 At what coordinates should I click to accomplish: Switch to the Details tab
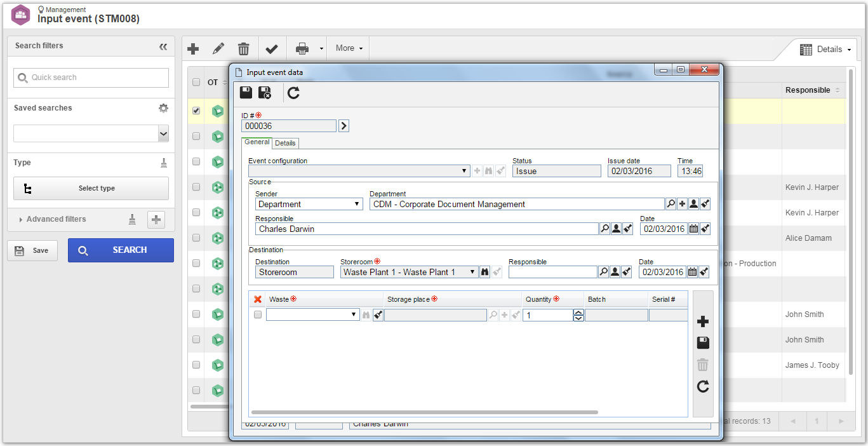coord(285,144)
